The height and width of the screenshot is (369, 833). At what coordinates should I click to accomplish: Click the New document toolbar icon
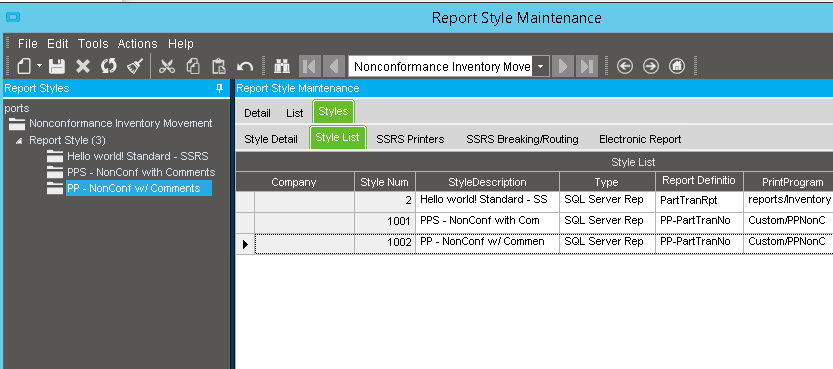[x=24, y=66]
